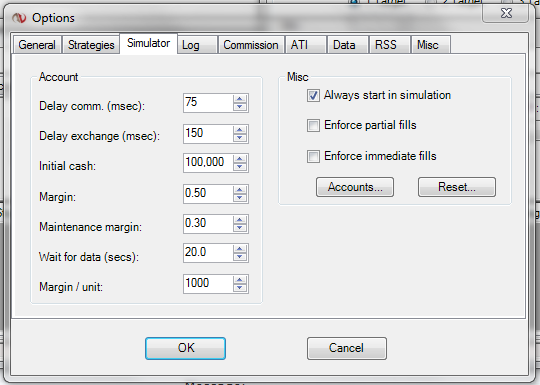The image size is (540, 385).
Task: Increase Delay exchange with up arrow
Action: [x=240, y=129]
